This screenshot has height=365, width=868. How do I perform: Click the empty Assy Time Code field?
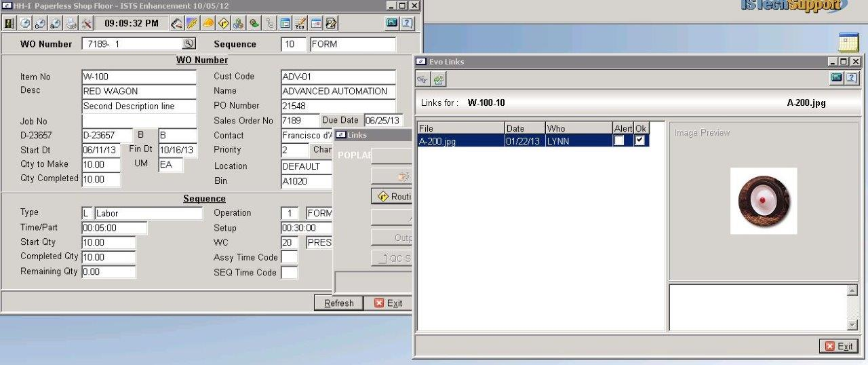290,258
